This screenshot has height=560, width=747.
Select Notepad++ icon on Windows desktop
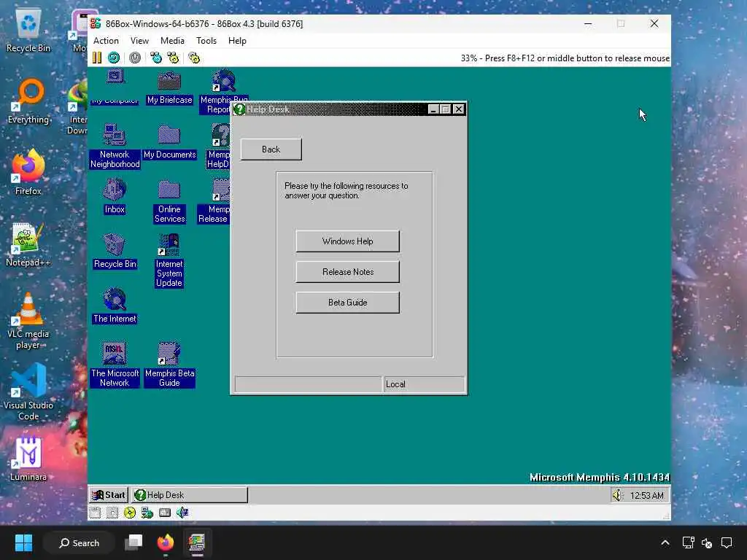(x=28, y=245)
